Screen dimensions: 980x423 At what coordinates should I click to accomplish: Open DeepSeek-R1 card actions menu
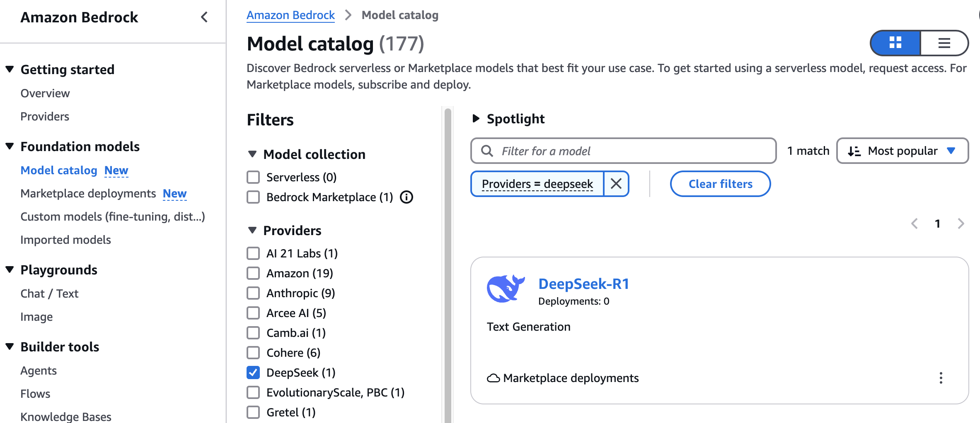click(941, 378)
